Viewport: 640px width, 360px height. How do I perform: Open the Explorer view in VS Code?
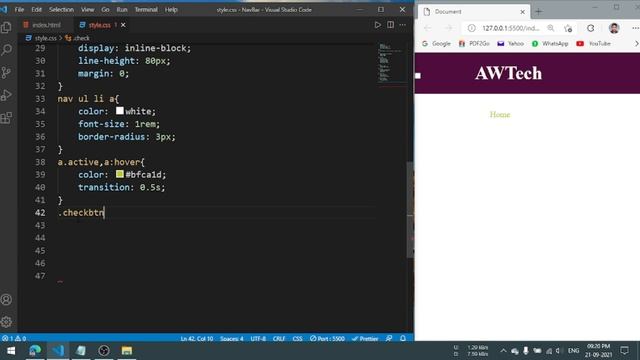coord(7,27)
